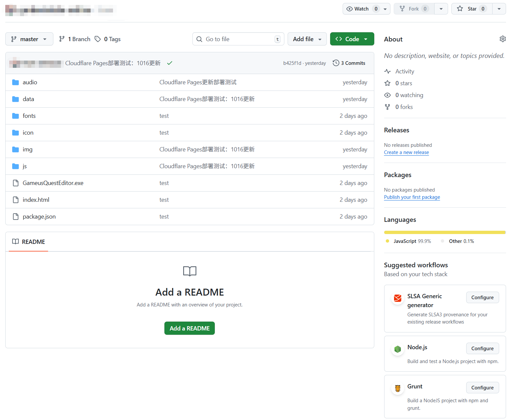Expand the master branch dropdown

pos(29,39)
